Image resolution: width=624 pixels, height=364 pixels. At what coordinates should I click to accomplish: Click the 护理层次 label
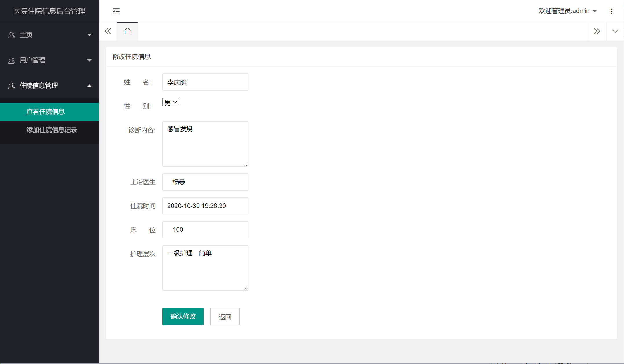(x=143, y=254)
